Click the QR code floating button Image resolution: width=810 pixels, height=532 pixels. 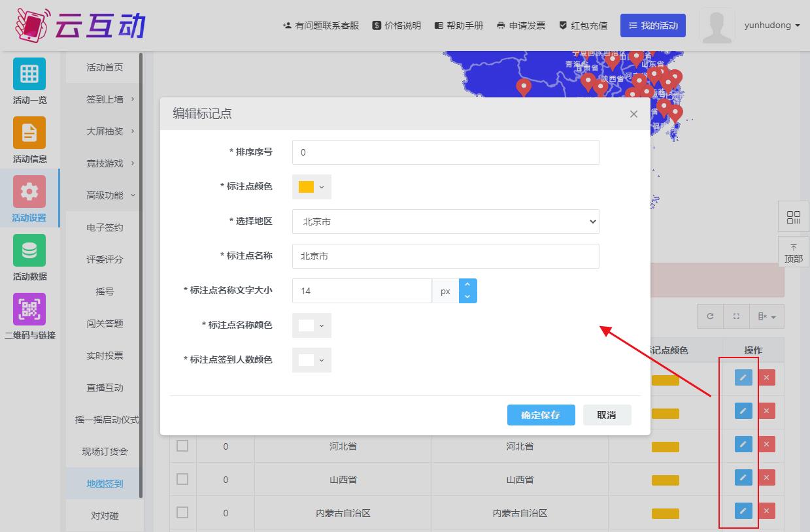tap(794, 217)
